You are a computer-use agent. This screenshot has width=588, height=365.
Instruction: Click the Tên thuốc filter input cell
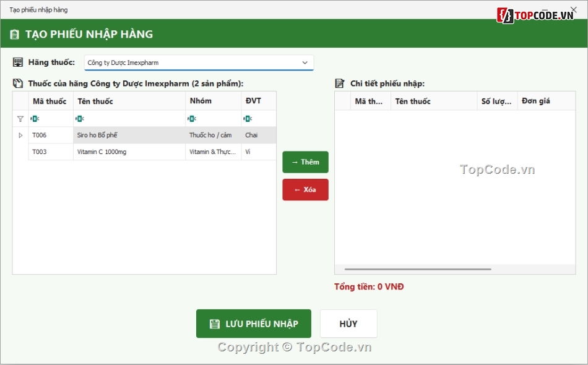129,119
